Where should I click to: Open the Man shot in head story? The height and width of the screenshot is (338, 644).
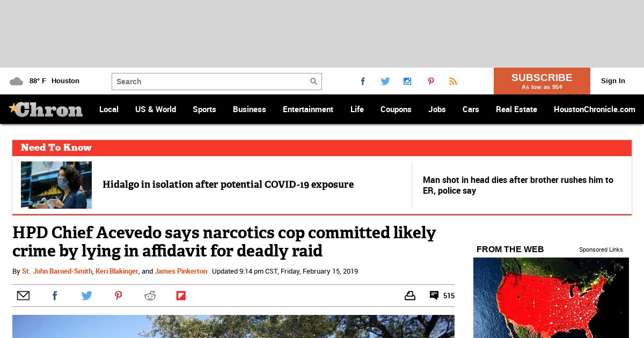518,185
